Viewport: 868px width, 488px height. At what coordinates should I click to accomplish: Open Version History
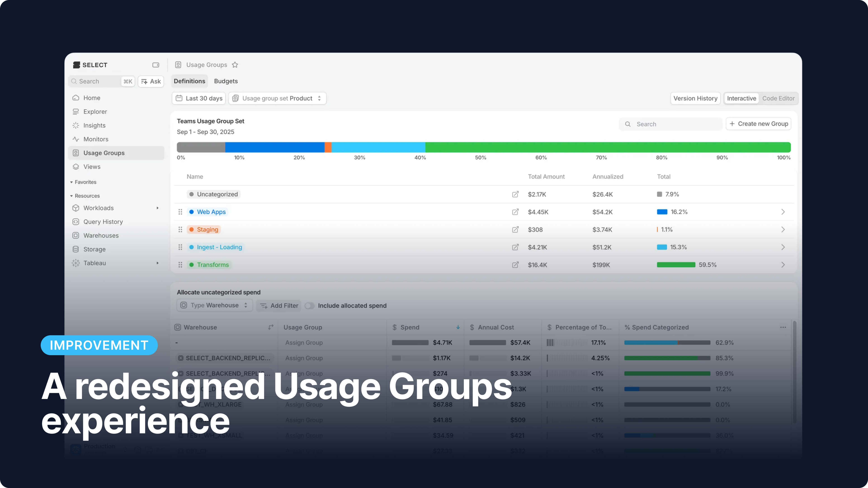(x=695, y=98)
